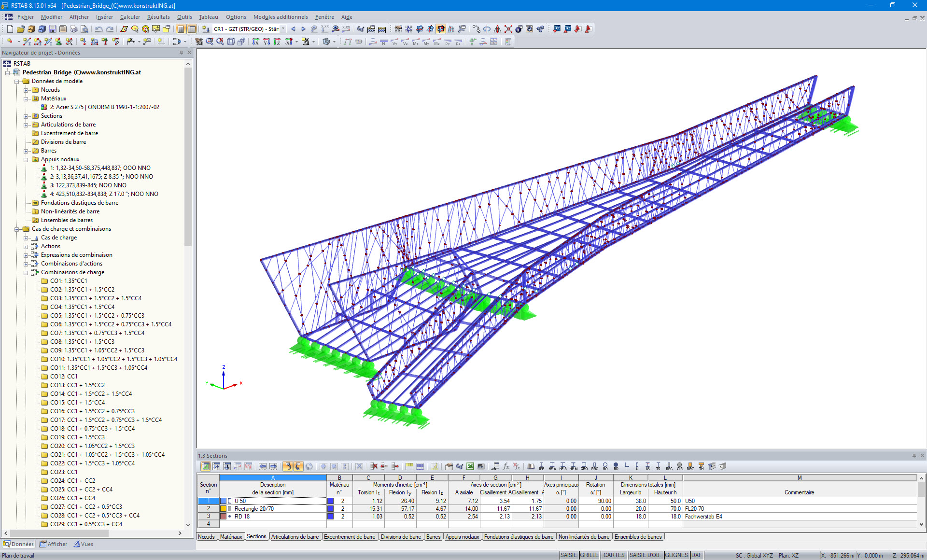Select the circular section CIR icon

coord(679,466)
